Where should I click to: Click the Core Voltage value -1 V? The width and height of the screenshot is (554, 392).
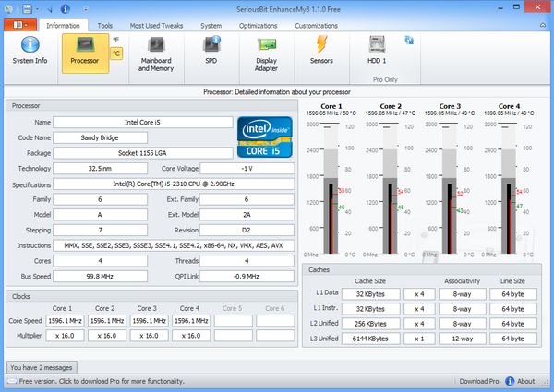coord(247,168)
